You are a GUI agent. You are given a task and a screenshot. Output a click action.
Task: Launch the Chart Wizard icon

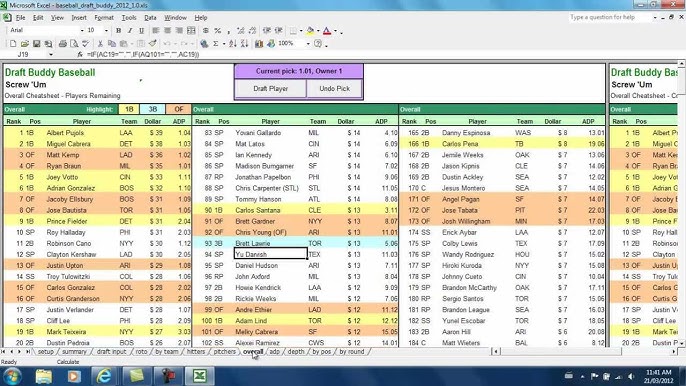pyautogui.click(x=259, y=43)
